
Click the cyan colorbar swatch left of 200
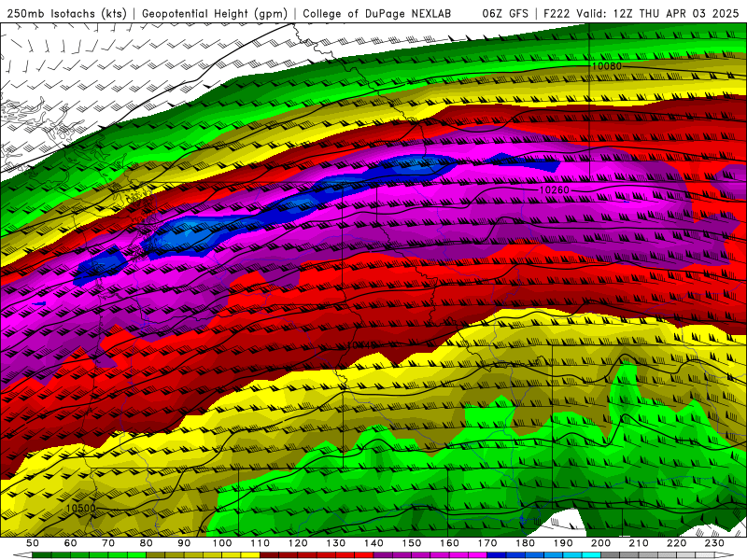[592, 555]
